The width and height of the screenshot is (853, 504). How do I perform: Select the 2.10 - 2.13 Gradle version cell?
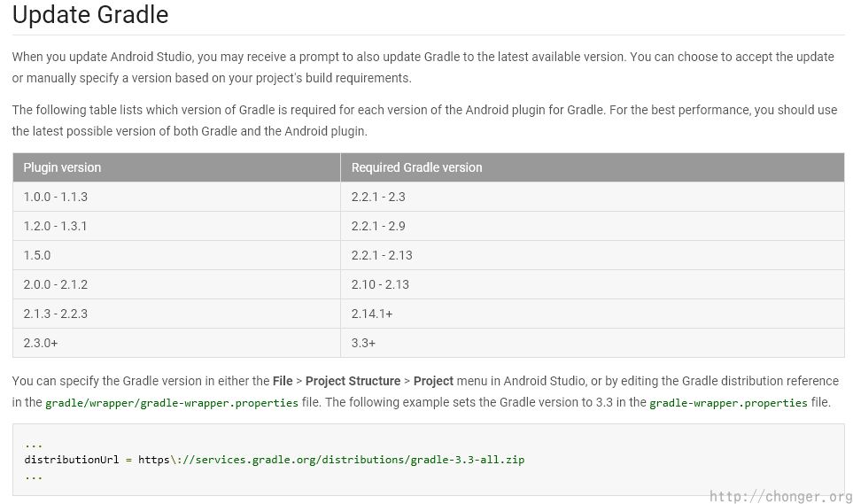[380, 284]
